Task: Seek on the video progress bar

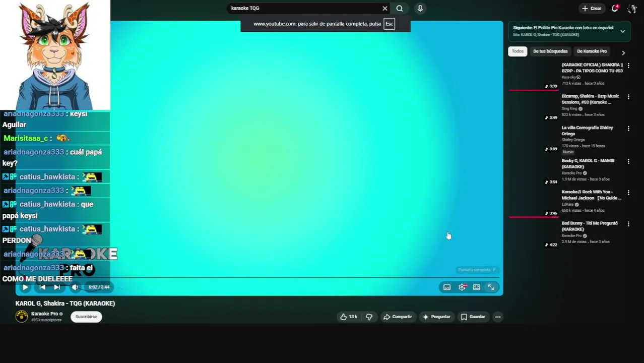Action: (x=258, y=278)
